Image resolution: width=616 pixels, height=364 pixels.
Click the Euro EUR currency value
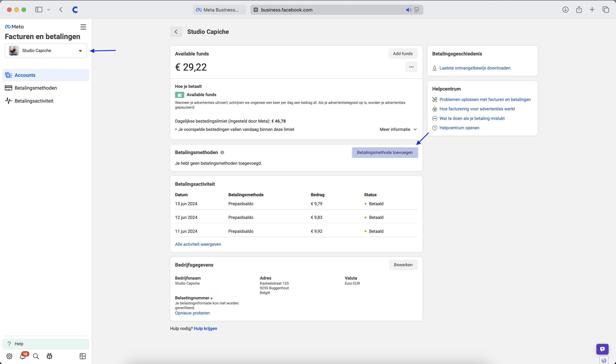pyautogui.click(x=352, y=283)
